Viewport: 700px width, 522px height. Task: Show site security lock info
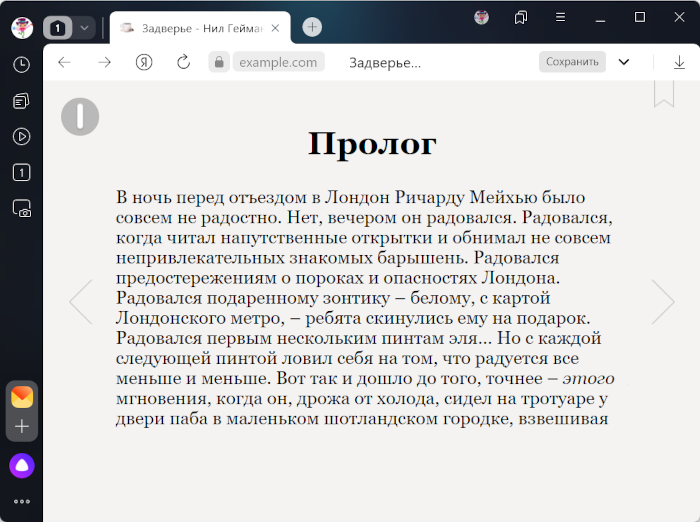point(219,62)
